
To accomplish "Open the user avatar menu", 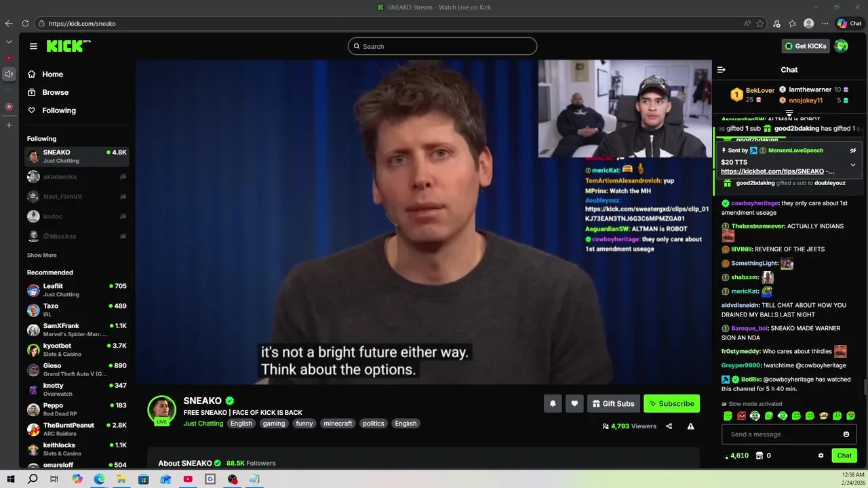I will 841,46.
